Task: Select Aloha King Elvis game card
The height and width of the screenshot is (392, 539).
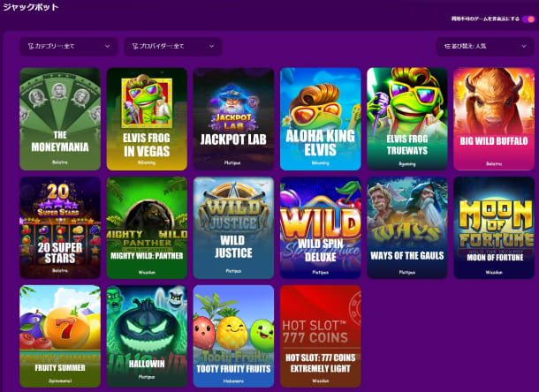Action: click(321, 119)
